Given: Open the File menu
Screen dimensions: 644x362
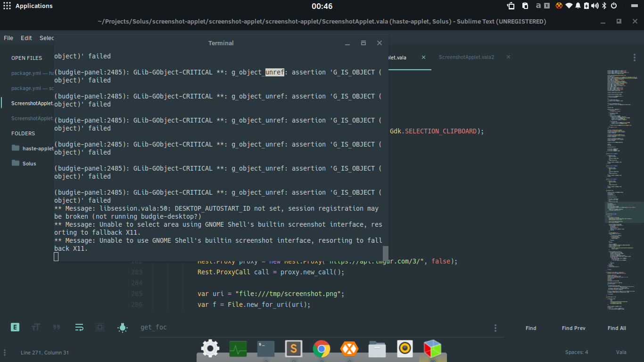Looking at the screenshot, I should click(8, 38).
